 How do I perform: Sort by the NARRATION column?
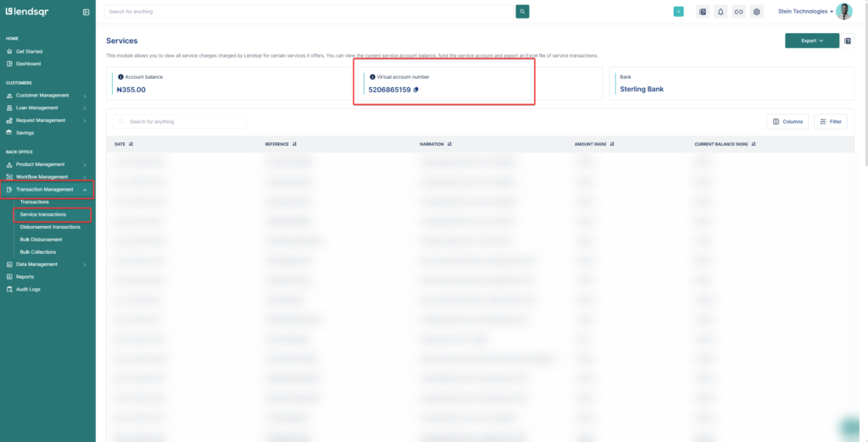[436, 144]
